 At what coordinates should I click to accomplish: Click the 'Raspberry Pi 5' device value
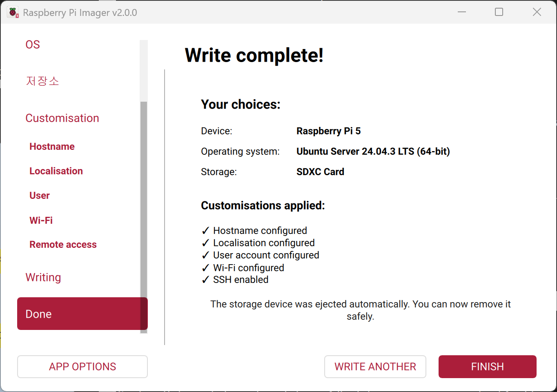[328, 131]
